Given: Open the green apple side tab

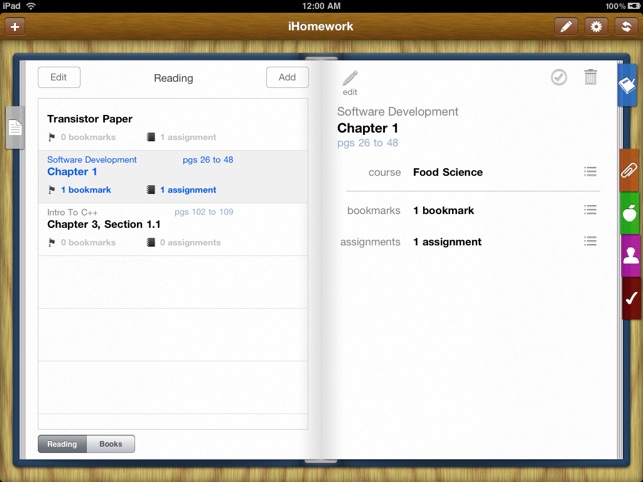Looking at the screenshot, I should pos(629,213).
